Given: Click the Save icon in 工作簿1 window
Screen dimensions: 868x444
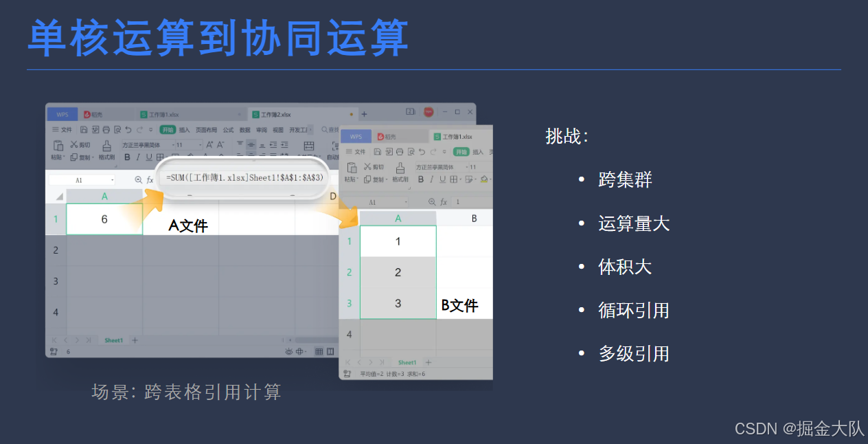Looking at the screenshot, I should coord(378,152).
